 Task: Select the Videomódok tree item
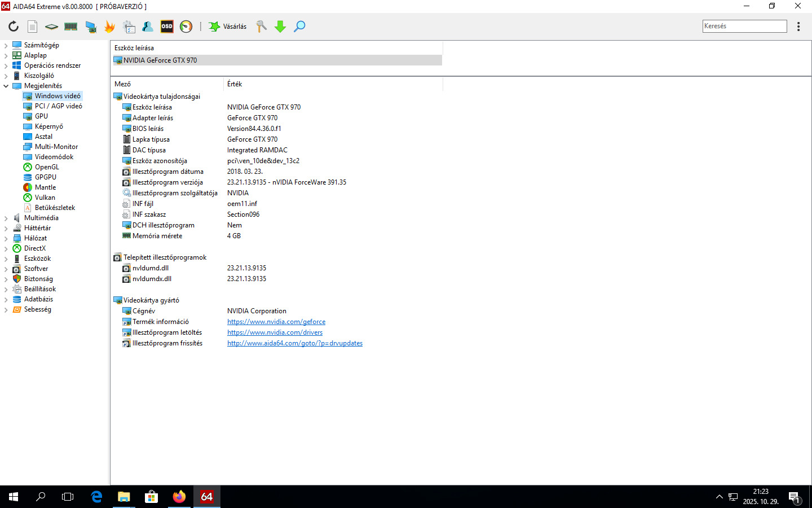coord(54,157)
